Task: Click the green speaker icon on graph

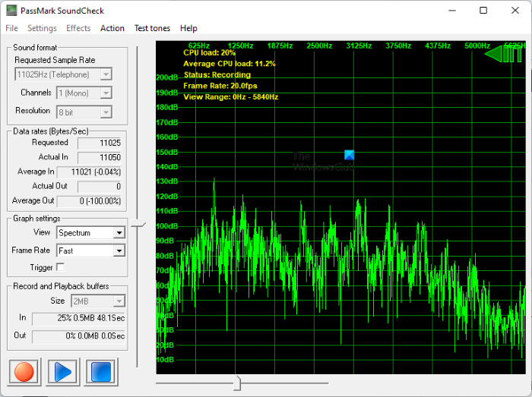Action: (504, 54)
